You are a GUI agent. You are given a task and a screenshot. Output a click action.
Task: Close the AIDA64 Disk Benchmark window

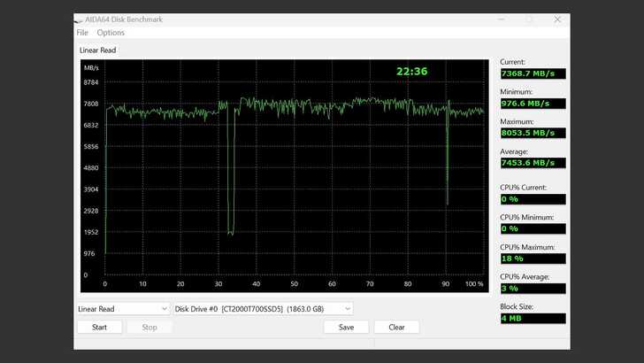(556, 19)
